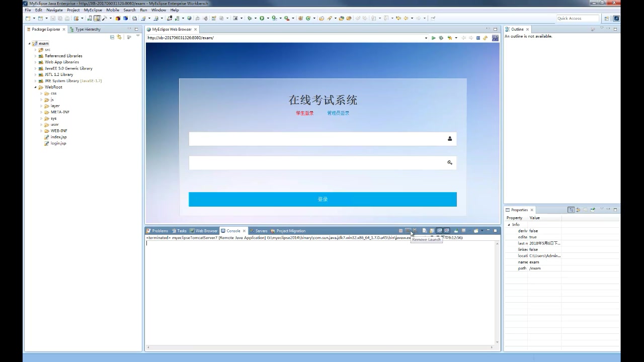Select the layer folder

click(x=52, y=106)
